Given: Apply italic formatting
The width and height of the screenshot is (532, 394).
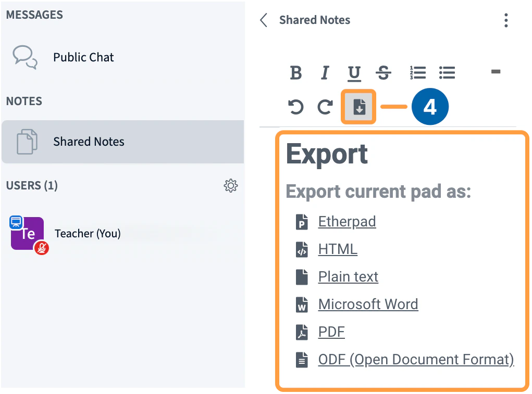Looking at the screenshot, I should click(x=325, y=73).
